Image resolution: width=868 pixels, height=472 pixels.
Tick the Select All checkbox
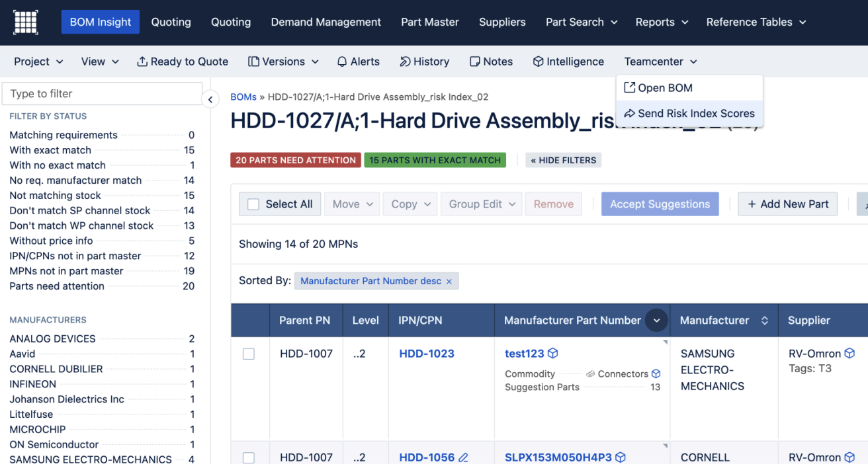coord(253,204)
